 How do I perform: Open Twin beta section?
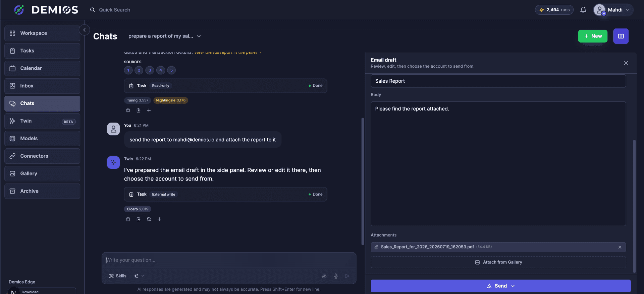point(42,121)
